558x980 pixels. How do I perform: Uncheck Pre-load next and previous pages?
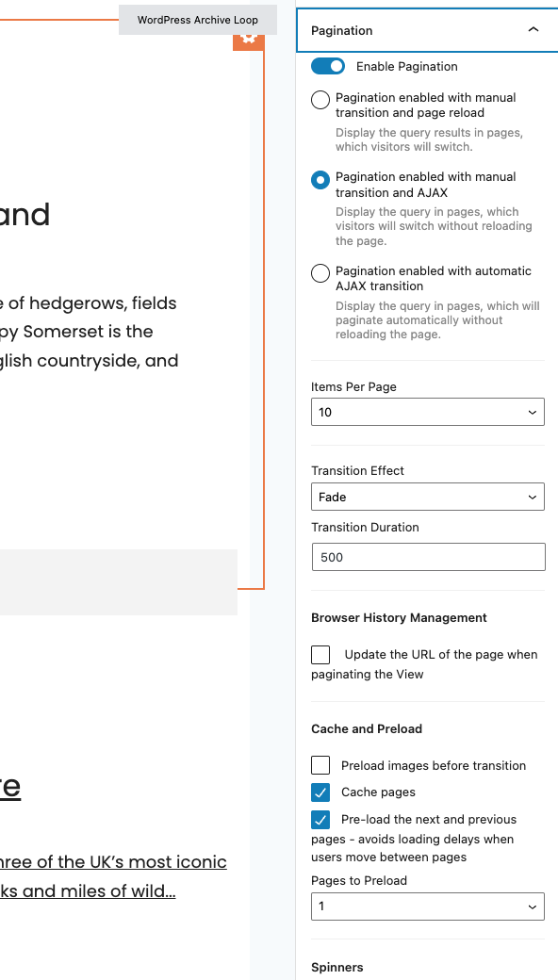(320, 820)
